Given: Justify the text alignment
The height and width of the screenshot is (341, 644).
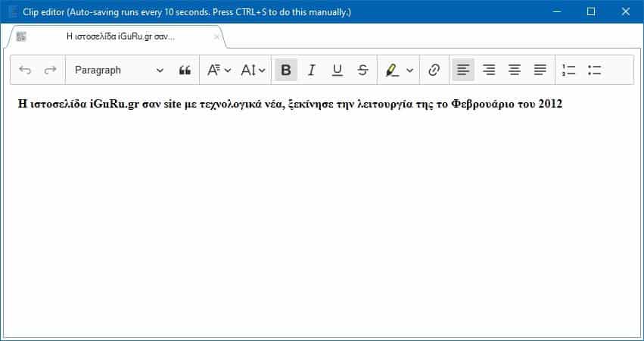Looking at the screenshot, I should [x=540, y=70].
